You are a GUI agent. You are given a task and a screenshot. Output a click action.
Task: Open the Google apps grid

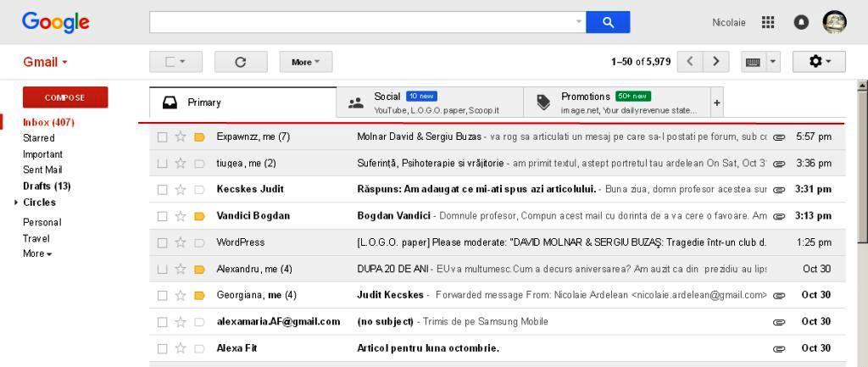[768, 22]
